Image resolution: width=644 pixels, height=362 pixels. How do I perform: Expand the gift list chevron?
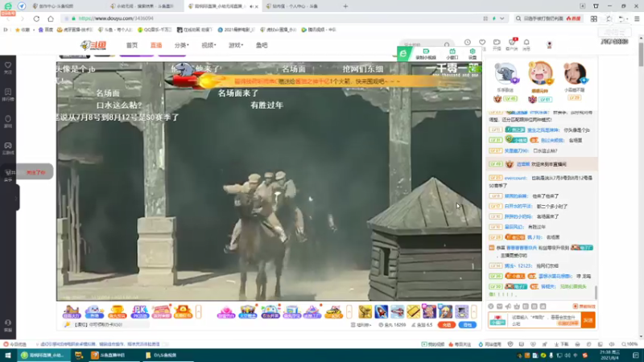473,312
